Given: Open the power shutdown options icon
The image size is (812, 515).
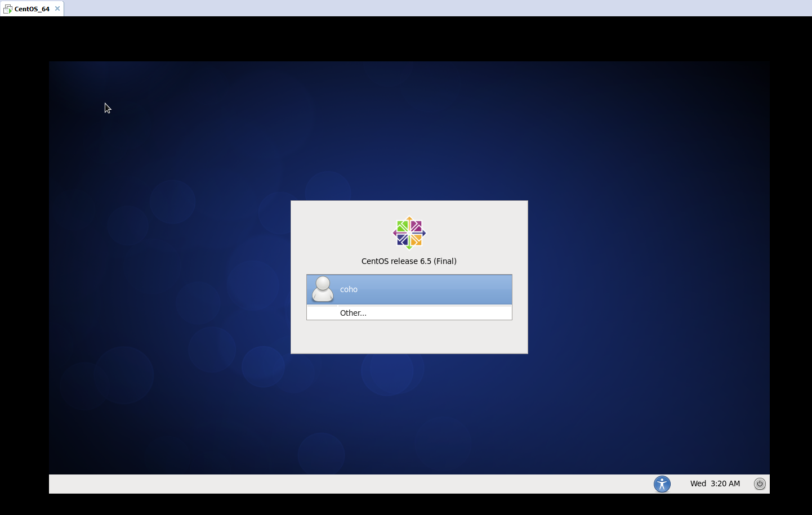Looking at the screenshot, I should coord(760,483).
